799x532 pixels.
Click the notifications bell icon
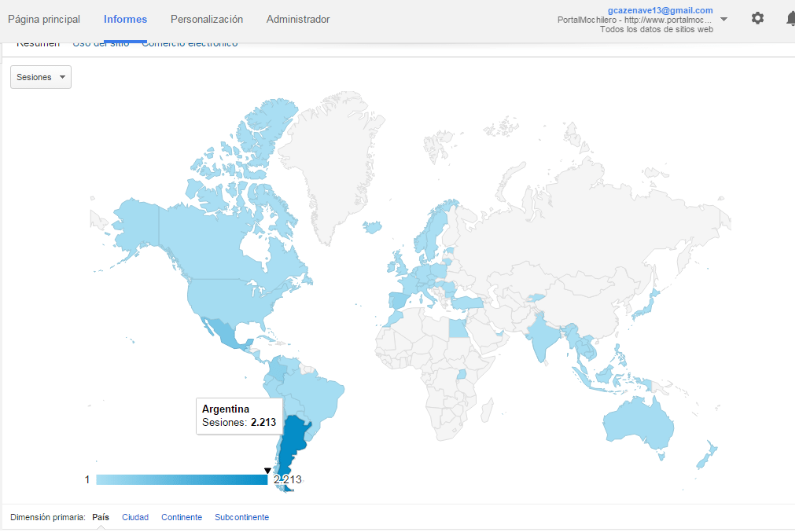coord(791,19)
